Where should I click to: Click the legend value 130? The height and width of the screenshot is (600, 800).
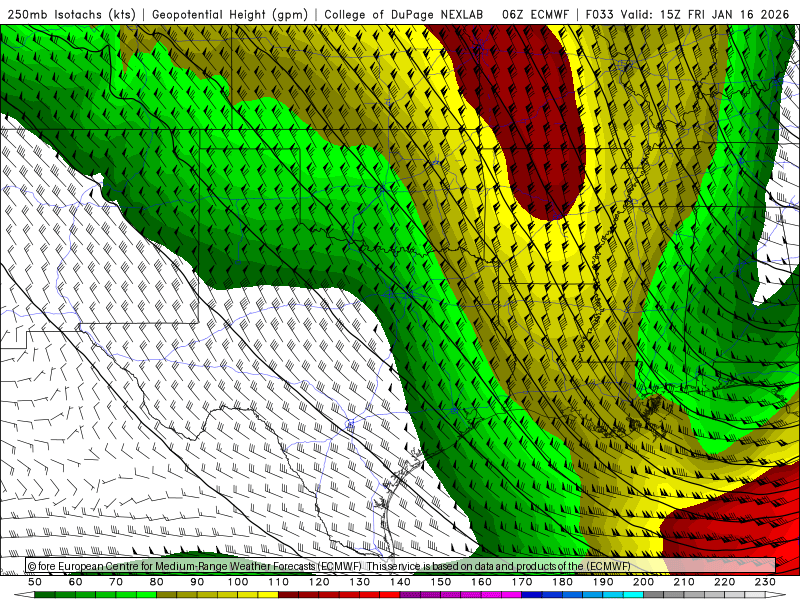pyautogui.click(x=359, y=582)
